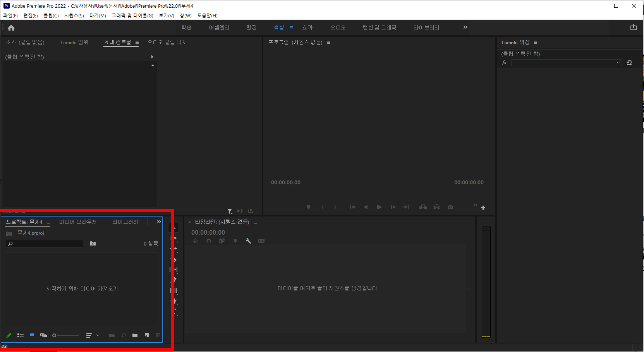Export a frame with the camera icon
This screenshot has height=352, width=644.
coord(450,207)
